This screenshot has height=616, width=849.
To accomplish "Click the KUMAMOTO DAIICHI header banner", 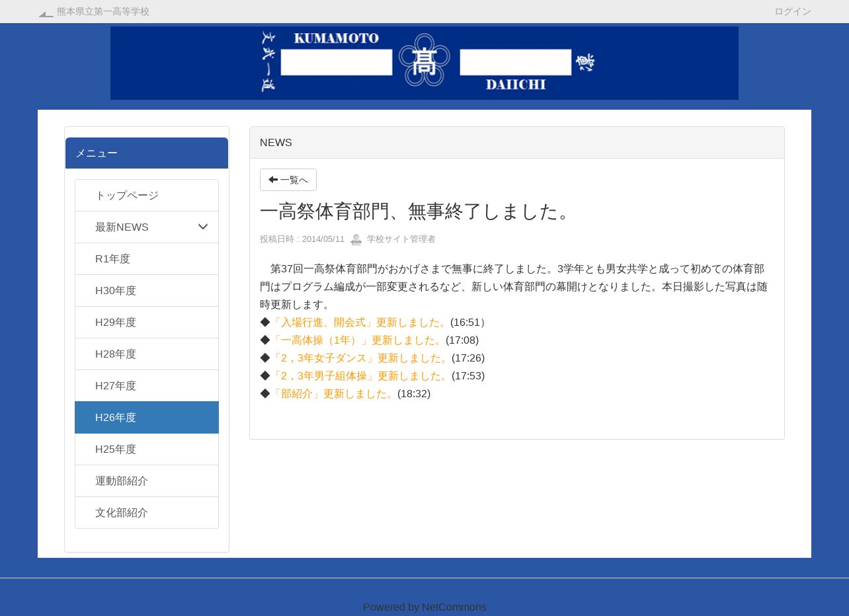I will point(425,63).
